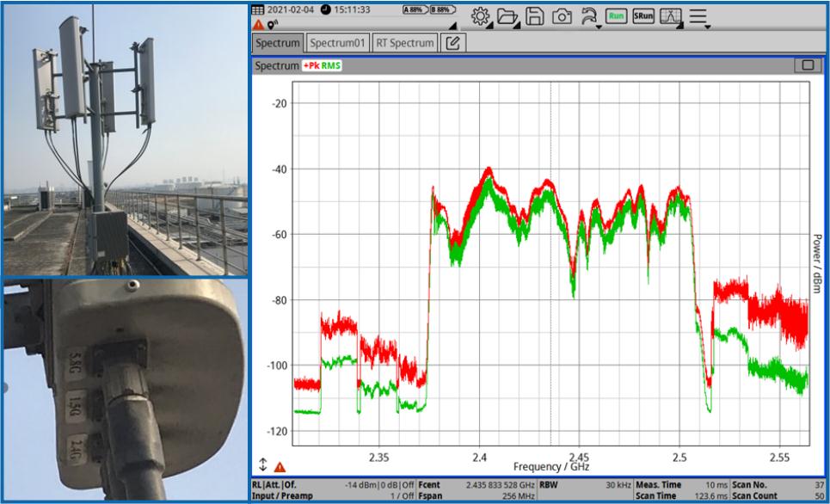The width and height of the screenshot is (830, 504).
Task: Maximize the Spectrum panel view
Action: 807,65
